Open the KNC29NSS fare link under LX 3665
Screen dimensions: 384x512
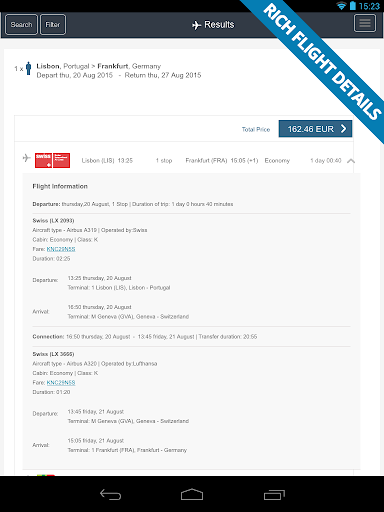point(61,382)
